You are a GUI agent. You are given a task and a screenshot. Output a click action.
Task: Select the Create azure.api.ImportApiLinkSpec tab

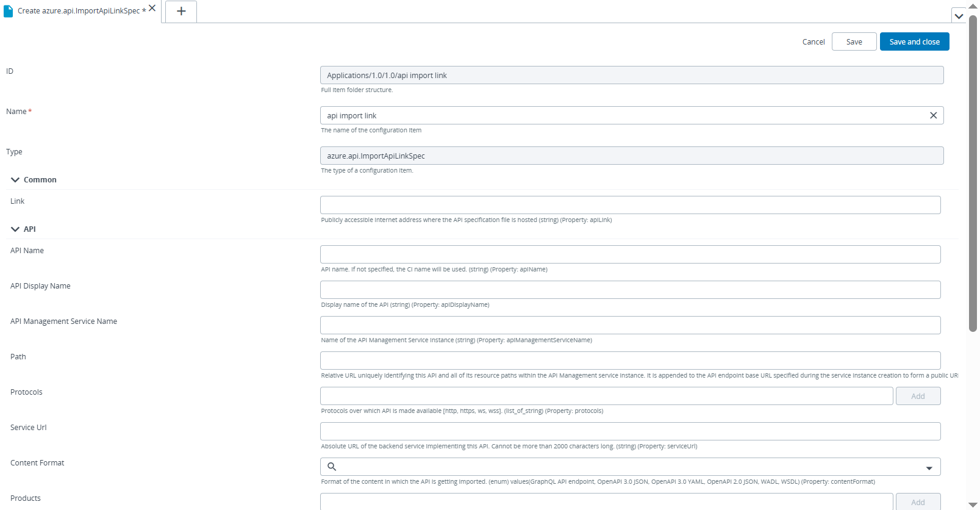tap(81, 11)
